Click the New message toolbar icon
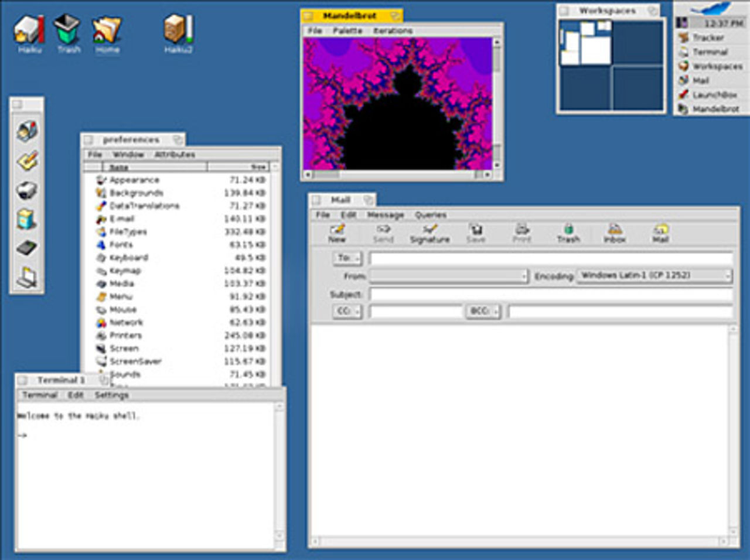The image size is (750, 560). click(x=337, y=232)
